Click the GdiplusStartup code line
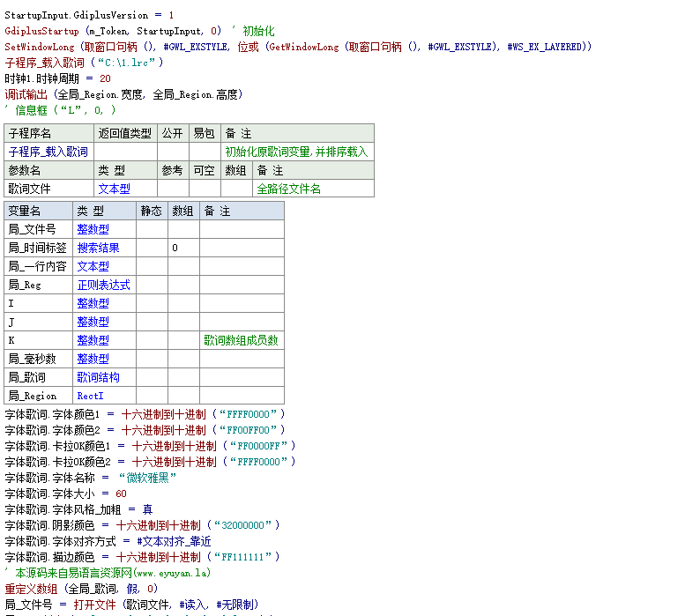 [x=139, y=31]
